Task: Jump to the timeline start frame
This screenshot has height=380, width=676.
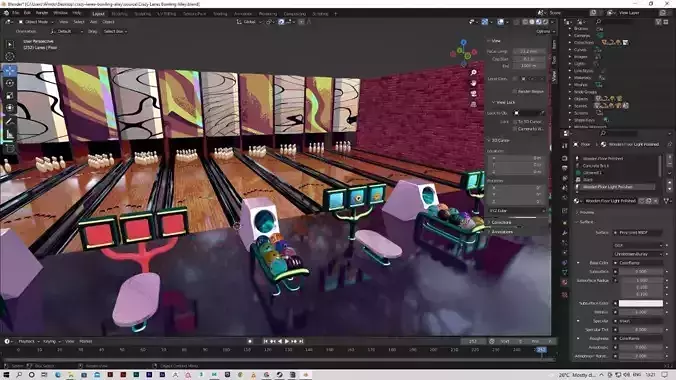Action: click(x=266, y=341)
